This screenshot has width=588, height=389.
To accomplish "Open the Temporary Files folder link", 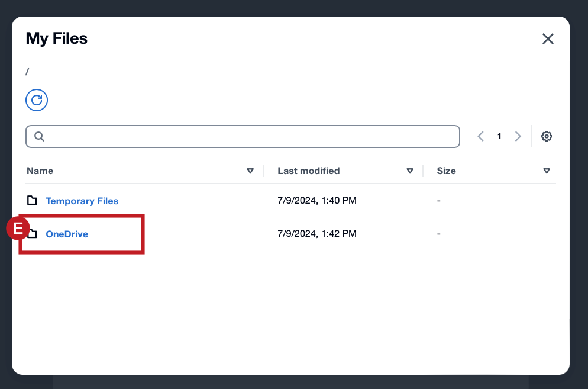I will [82, 201].
